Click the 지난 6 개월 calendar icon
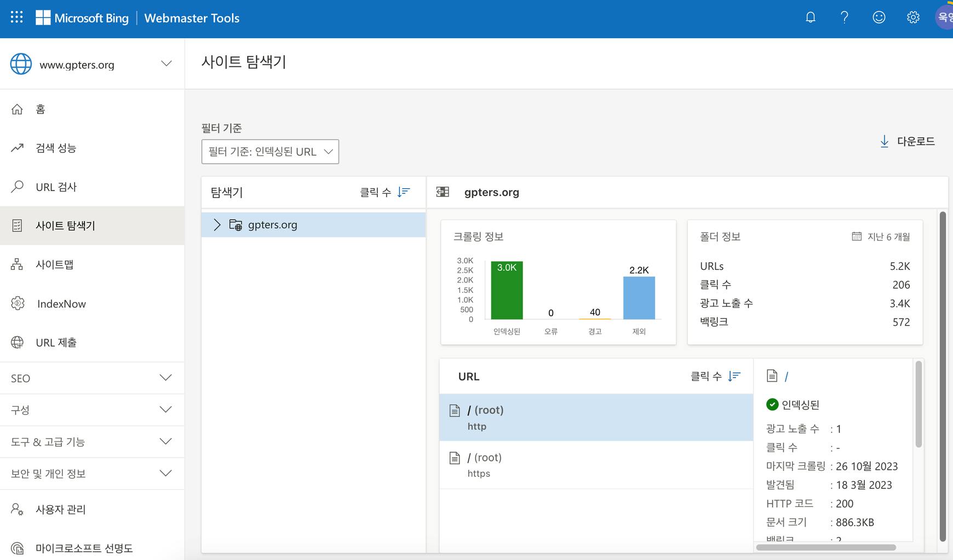The height and width of the screenshot is (560, 953). tap(857, 236)
